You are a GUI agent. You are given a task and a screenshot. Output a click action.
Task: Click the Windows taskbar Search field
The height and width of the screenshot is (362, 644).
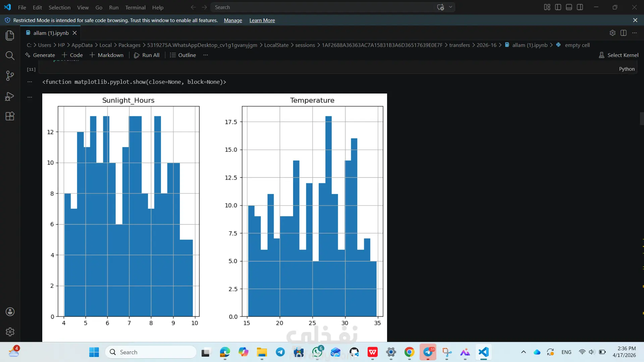[151, 352]
